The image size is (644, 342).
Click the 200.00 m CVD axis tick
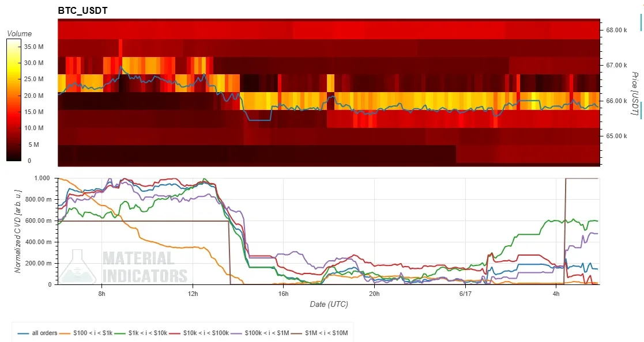pyautogui.click(x=39, y=263)
